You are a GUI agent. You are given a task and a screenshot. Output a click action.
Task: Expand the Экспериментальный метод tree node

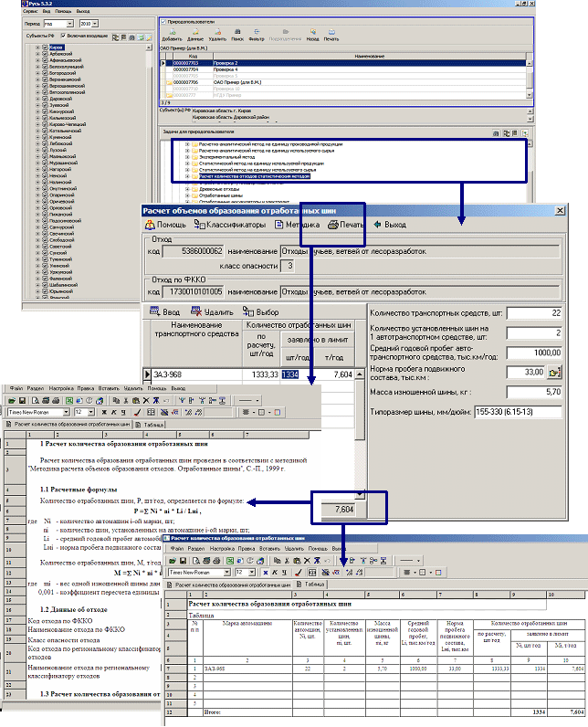click(x=187, y=156)
